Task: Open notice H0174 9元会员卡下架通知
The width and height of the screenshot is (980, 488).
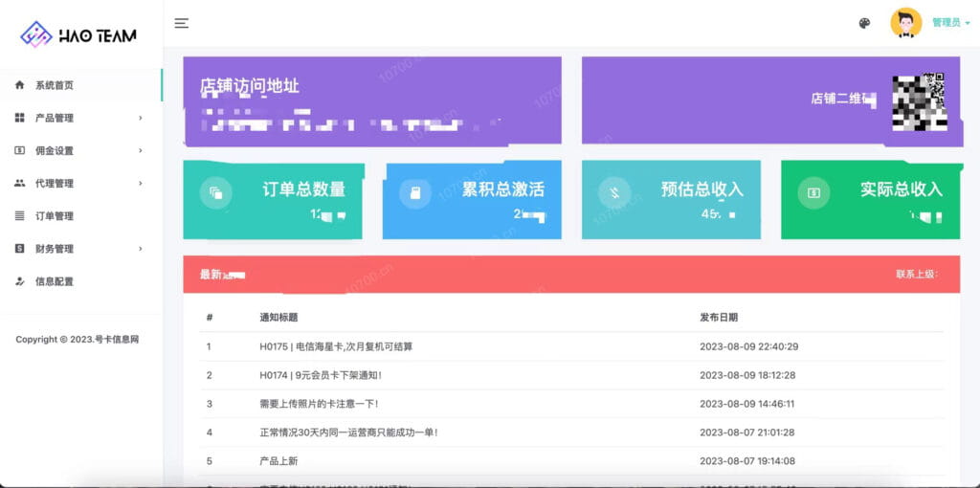Action: (321, 375)
